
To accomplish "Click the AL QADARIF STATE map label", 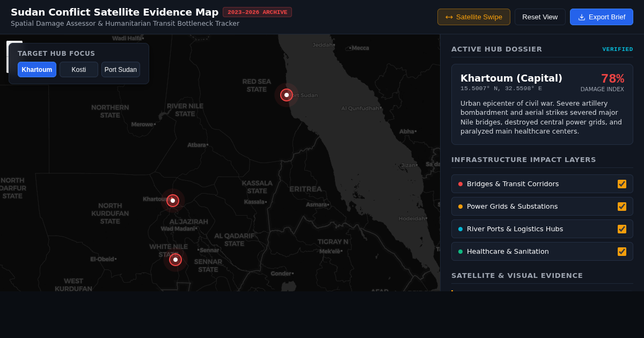I will 234,239.
